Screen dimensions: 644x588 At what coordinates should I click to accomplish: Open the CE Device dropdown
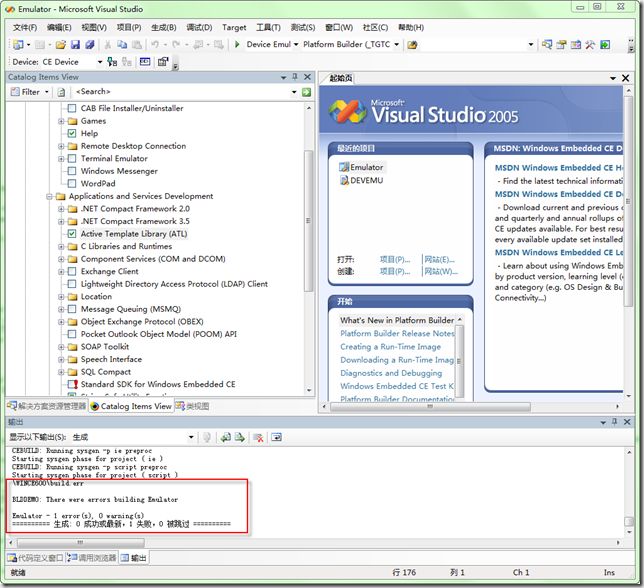(x=100, y=62)
